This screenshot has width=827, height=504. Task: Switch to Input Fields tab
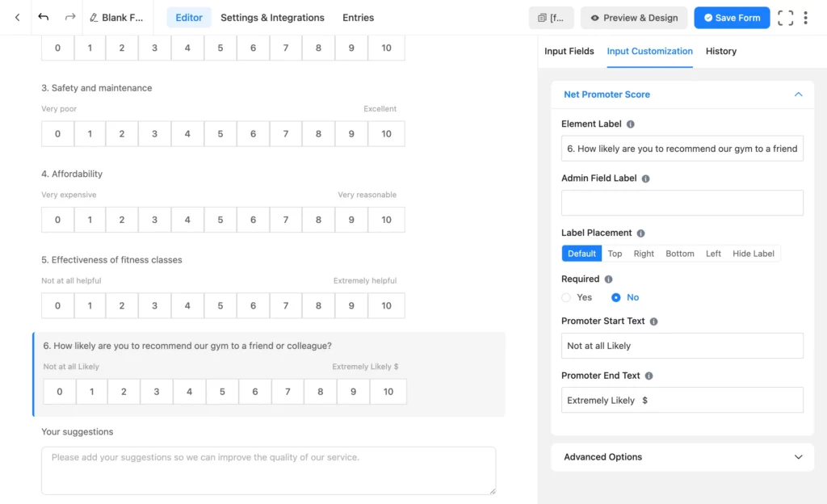coord(569,51)
